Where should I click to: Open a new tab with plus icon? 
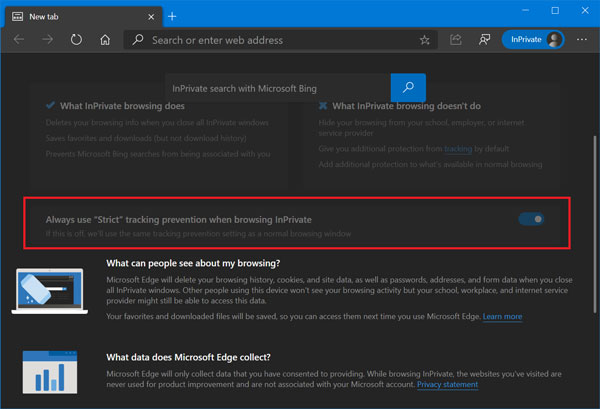(x=172, y=16)
